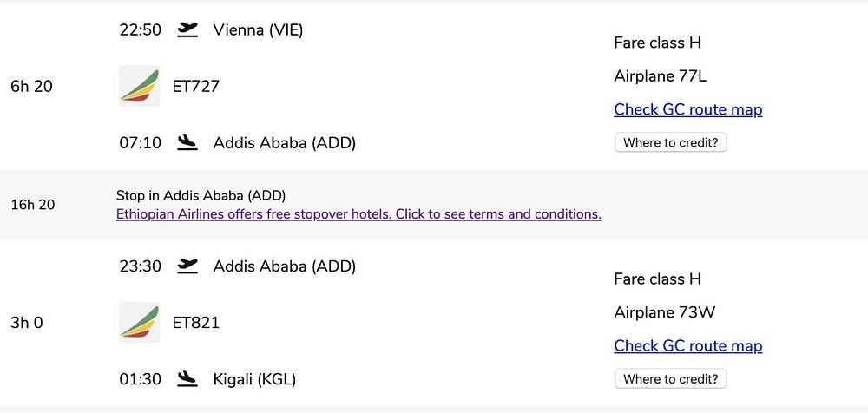Click the Vienna (VIE) departure airport text
The image size is (868, 413).
click(258, 30)
